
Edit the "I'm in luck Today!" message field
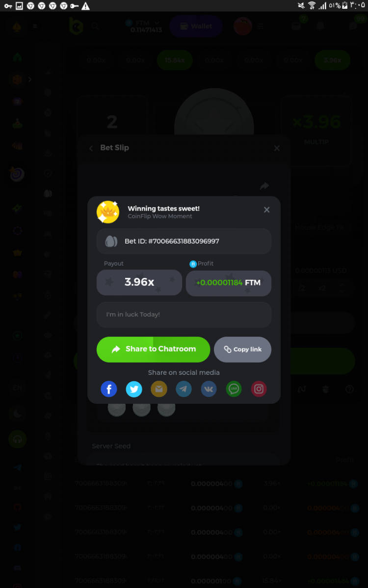(x=184, y=315)
